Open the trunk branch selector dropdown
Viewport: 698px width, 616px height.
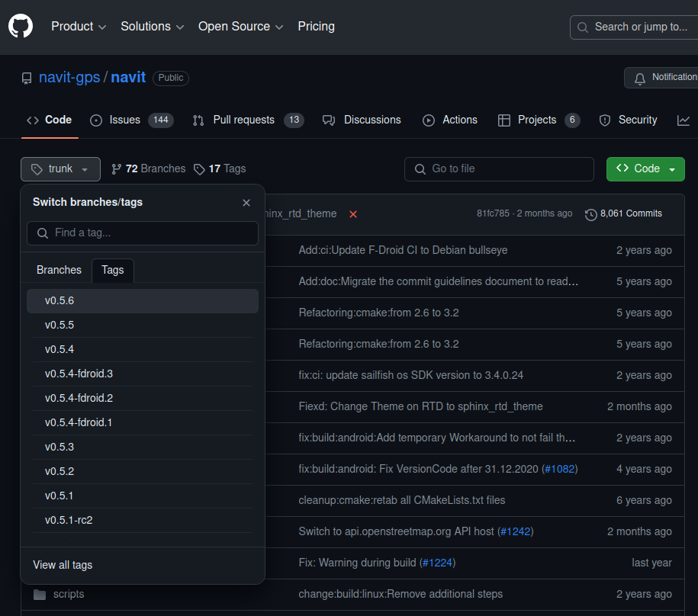(60, 169)
